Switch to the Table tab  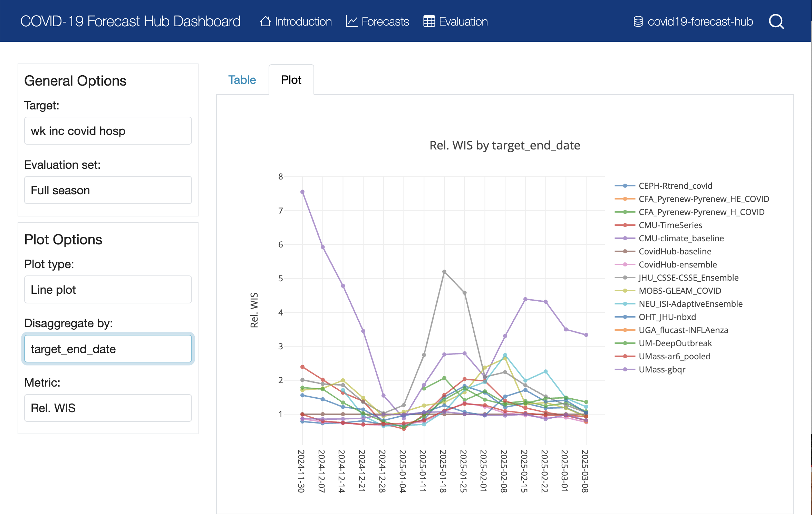pyautogui.click(x=242, y=80)
